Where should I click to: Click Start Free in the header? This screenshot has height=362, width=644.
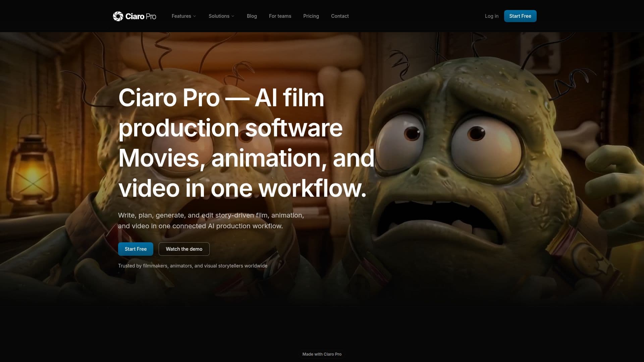520,16
